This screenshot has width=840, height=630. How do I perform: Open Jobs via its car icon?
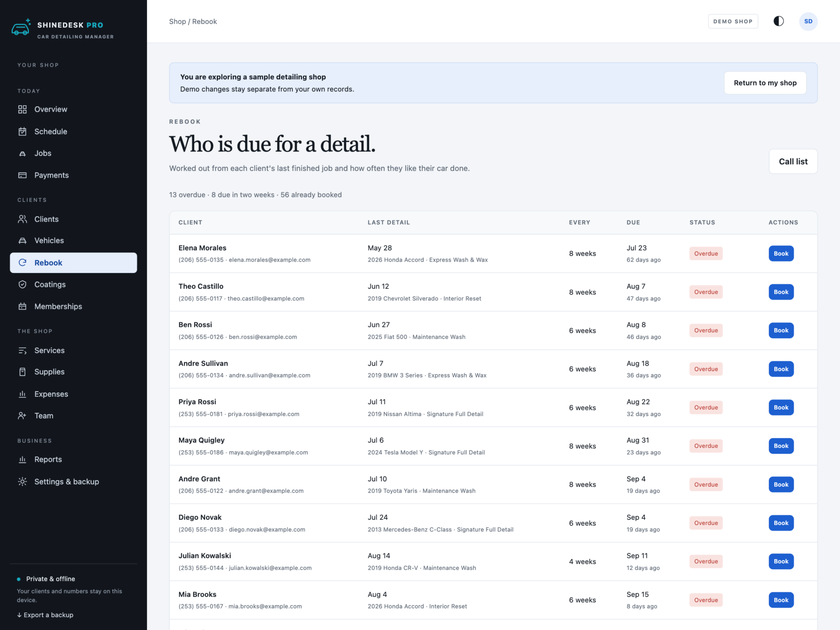coord(22,154)
